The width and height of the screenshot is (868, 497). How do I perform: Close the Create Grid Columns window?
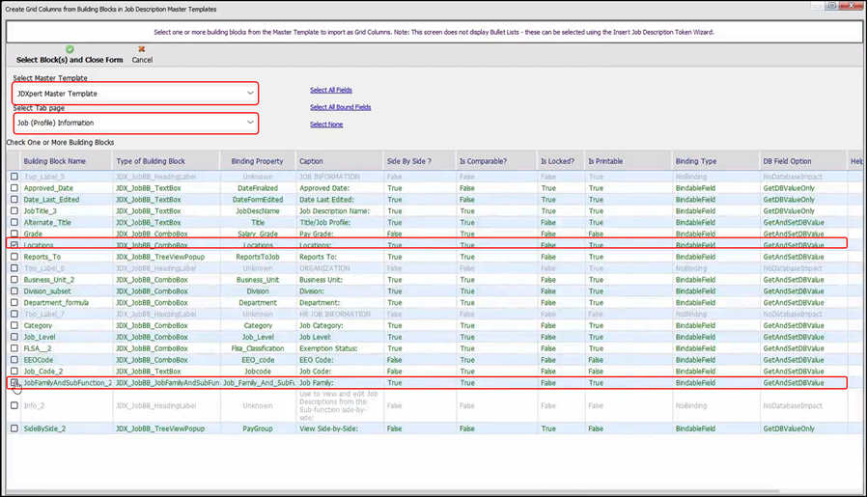[851, 6]
